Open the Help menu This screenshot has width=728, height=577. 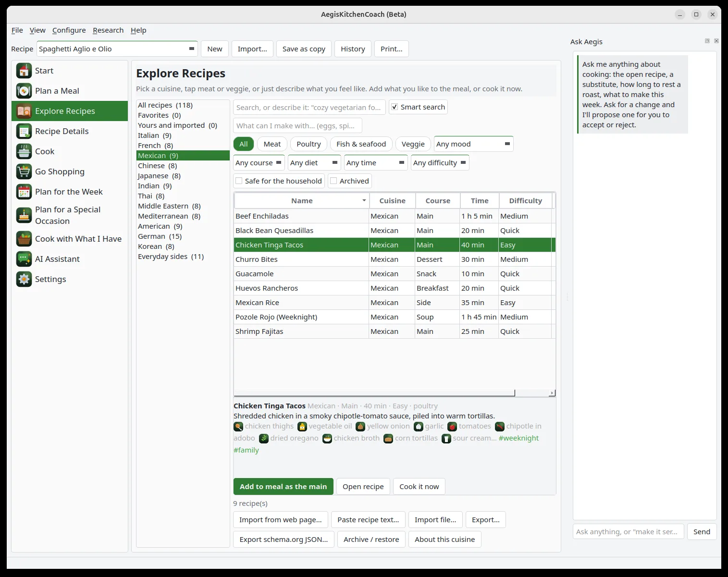[138, 30]
